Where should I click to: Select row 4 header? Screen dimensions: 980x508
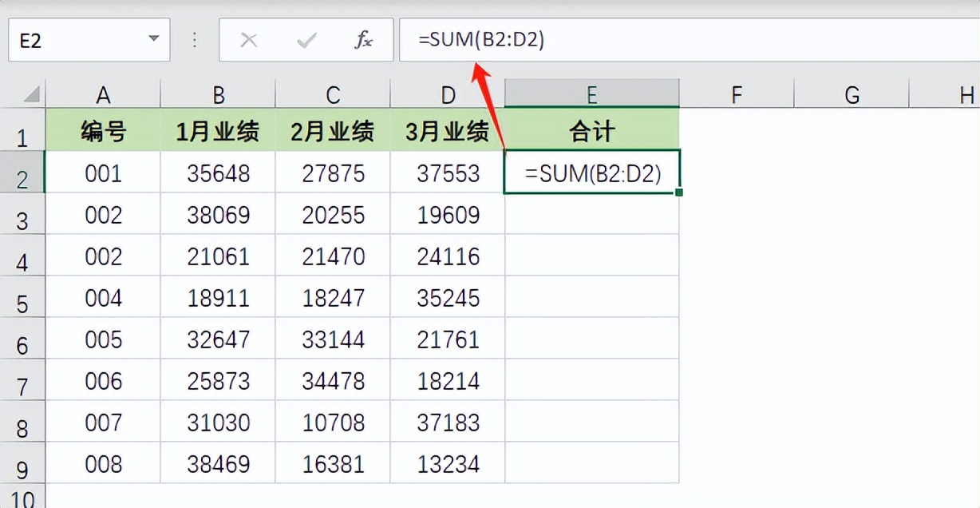point(22,256)
